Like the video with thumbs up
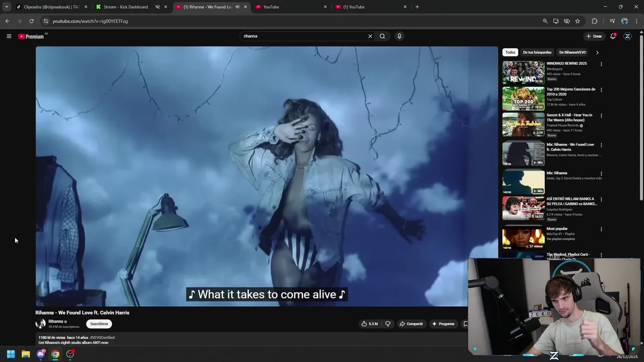 tap(369, 324)
